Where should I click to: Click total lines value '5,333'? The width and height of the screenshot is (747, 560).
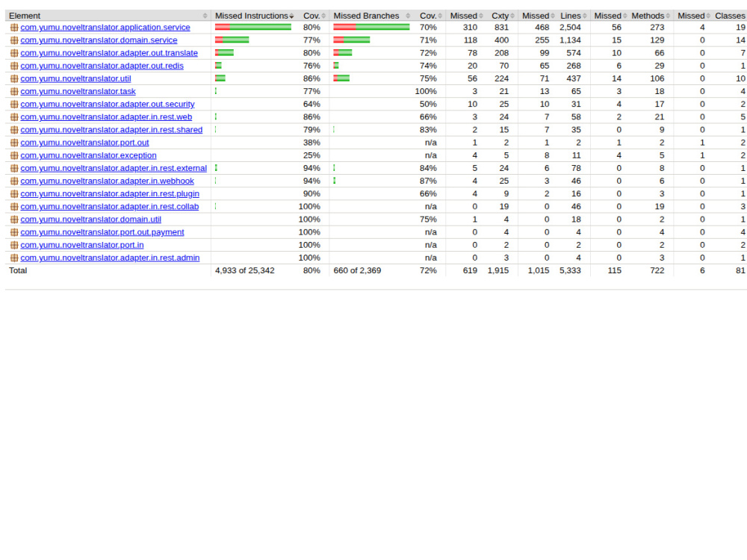tap(570, 270)
